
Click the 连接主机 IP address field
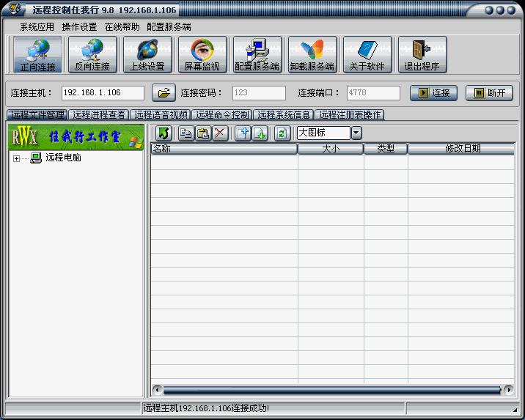tap(103, 93)
